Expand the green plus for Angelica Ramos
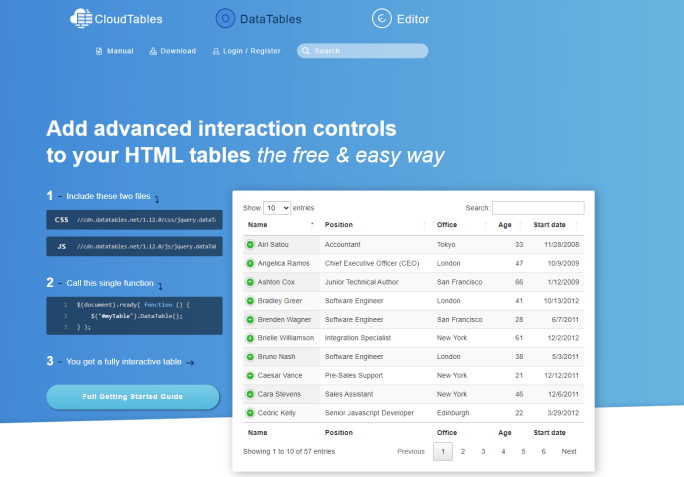684x477 pixels. coord(250,263)
